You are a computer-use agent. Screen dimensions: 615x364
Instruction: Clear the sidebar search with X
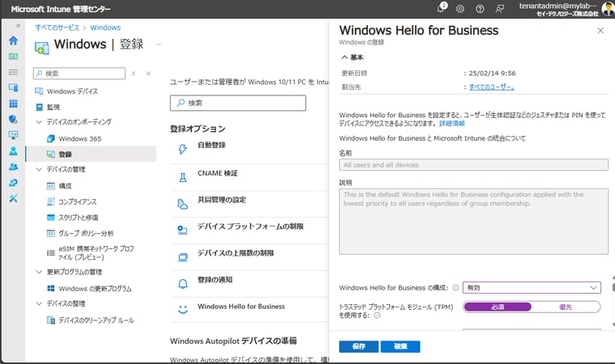coord(134,74)
